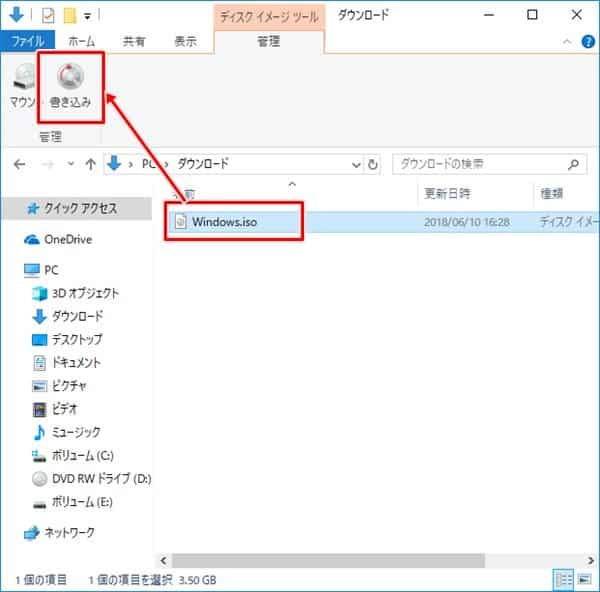Open the recent locations dropdown arrow
Viewport: 600px width, 592px height.
pyautogui.click(x=70, y=164)
